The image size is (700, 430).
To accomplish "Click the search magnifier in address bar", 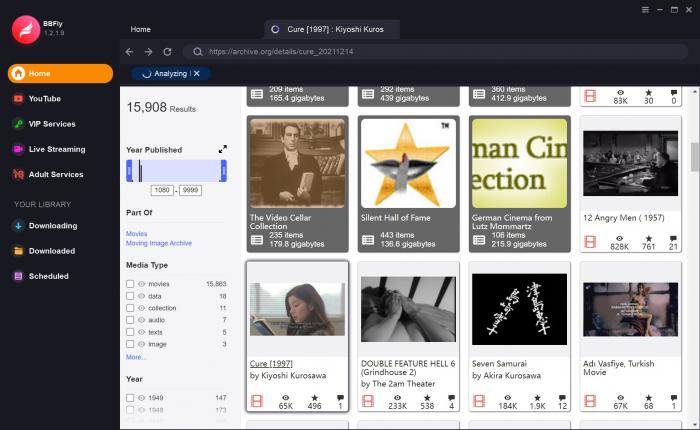I will coord(198,52).
